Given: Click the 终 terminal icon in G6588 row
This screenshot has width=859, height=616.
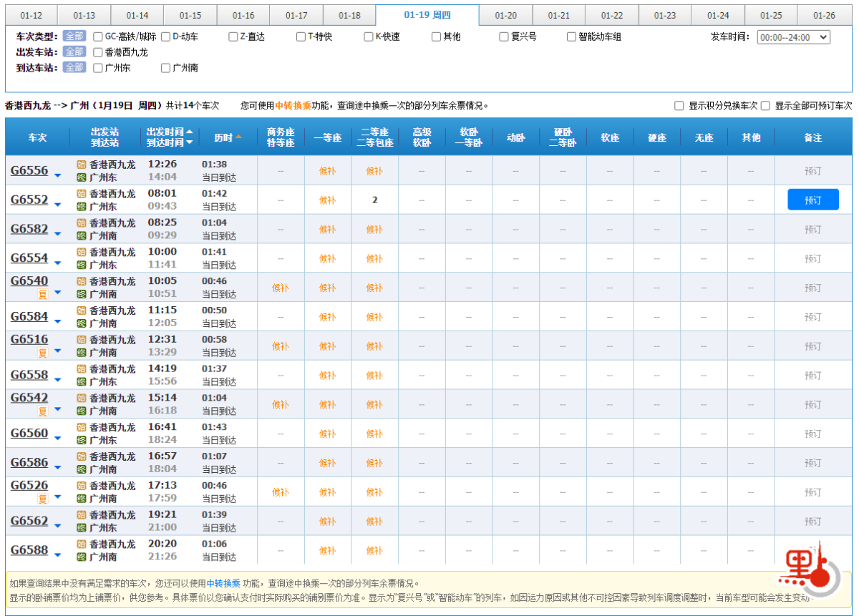Looking at the screenshot, I should [82, 557].
